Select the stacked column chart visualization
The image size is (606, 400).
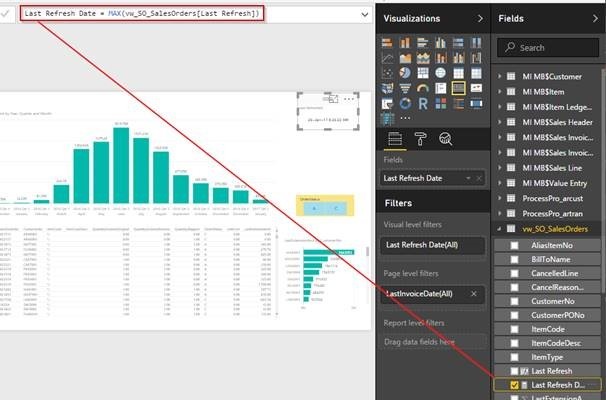tap(405, 43)
